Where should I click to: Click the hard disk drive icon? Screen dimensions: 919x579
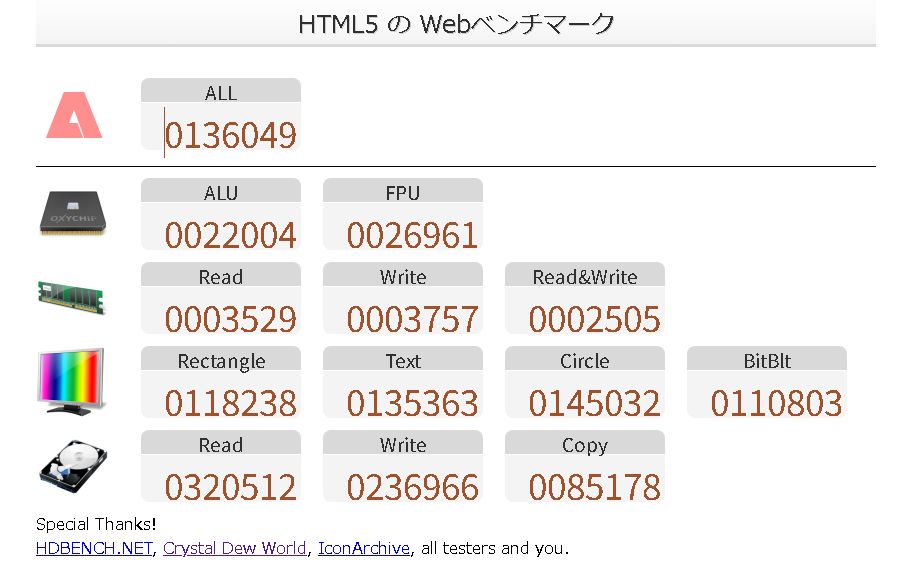[x=72, y=466]
